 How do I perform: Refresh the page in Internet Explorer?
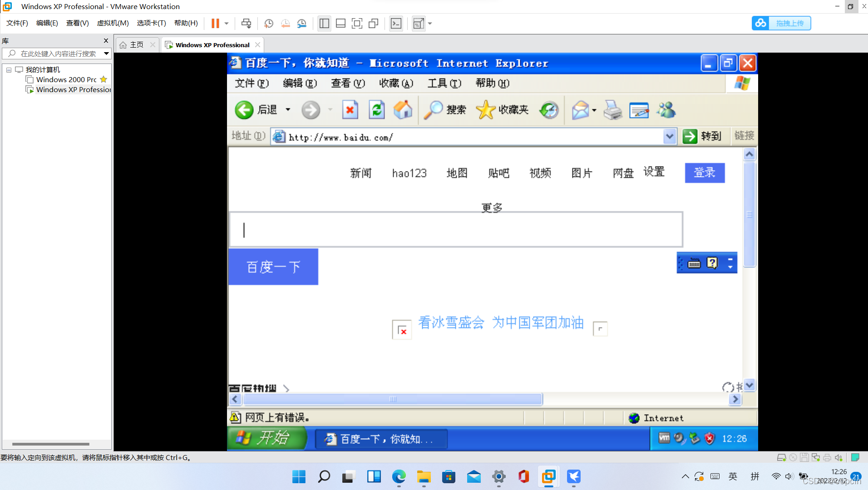tap(376, 110)
